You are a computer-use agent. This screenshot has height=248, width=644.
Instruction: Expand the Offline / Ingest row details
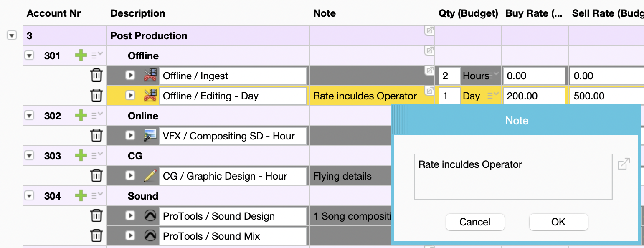pyautogui.click(x=131, y=76)
